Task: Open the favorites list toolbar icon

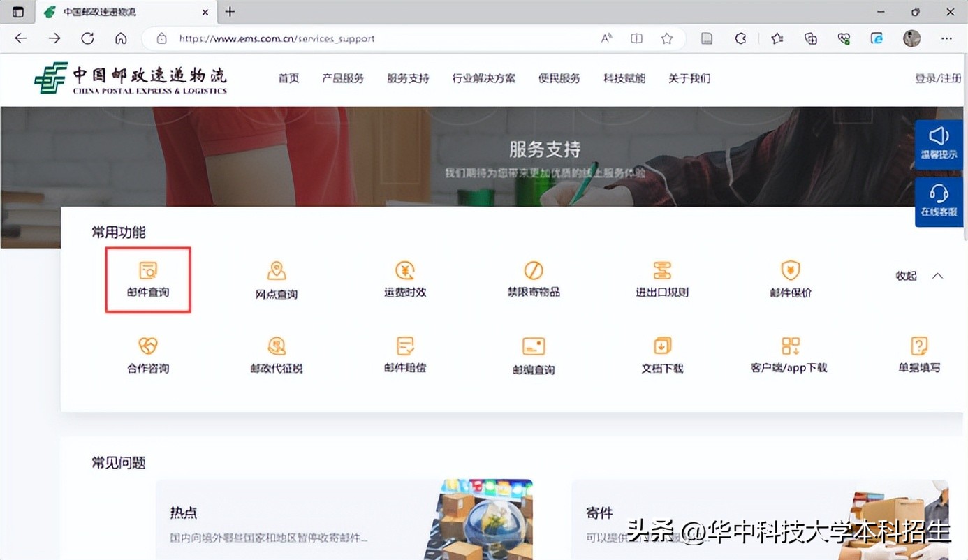Action: point(777,38)
